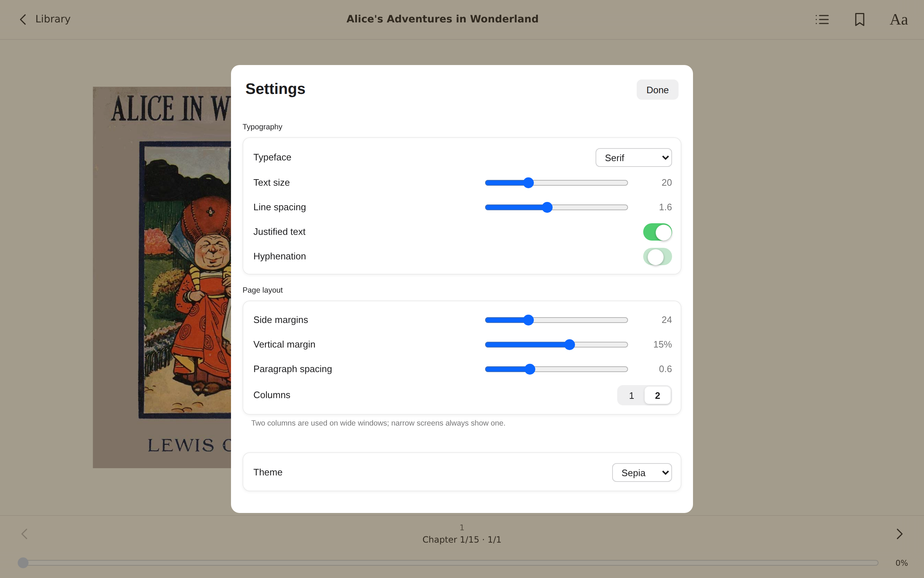This screenshot has width=924, height=578.
Task: Click the Vertical margin slider
Action: (556, 344)
